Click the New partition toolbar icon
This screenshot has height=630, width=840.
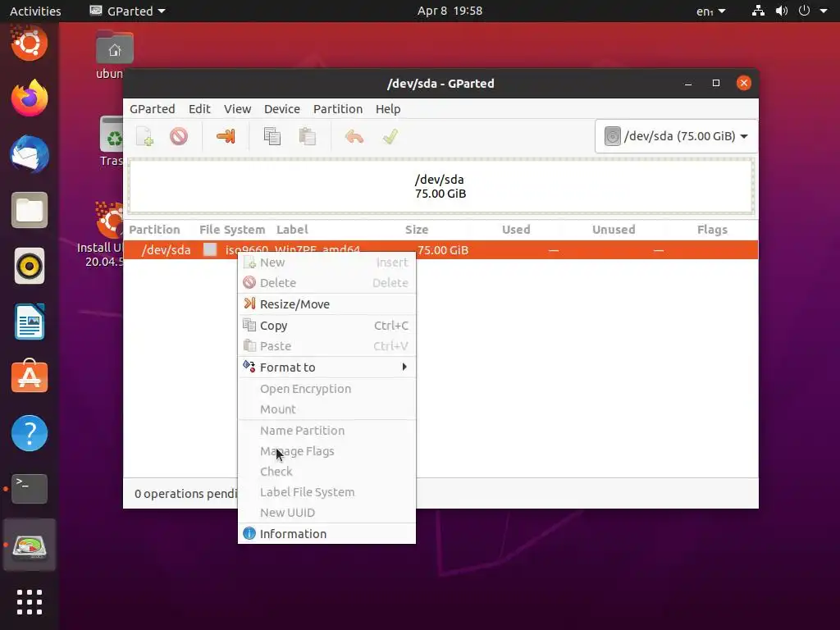click(x=144, y=137)
